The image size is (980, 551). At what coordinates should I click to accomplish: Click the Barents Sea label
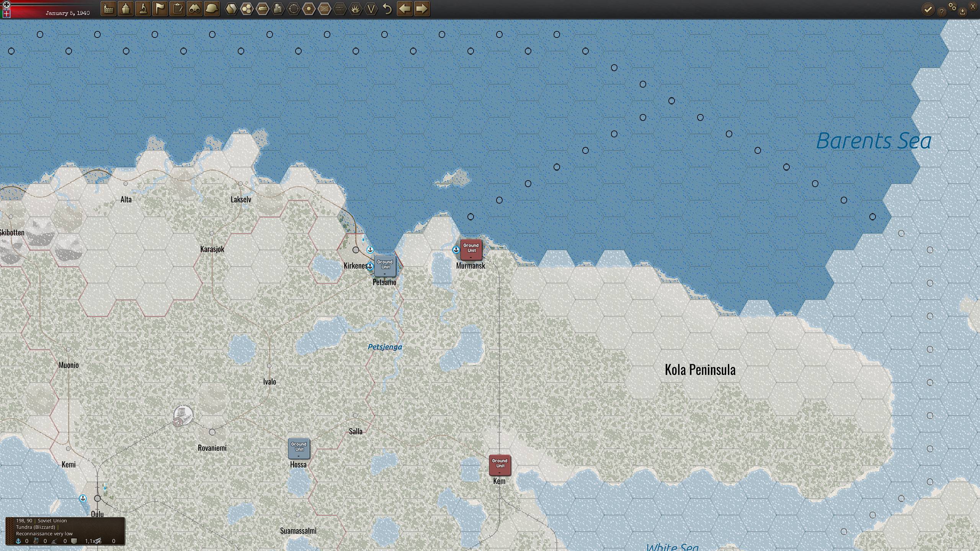tap(874, 140)
